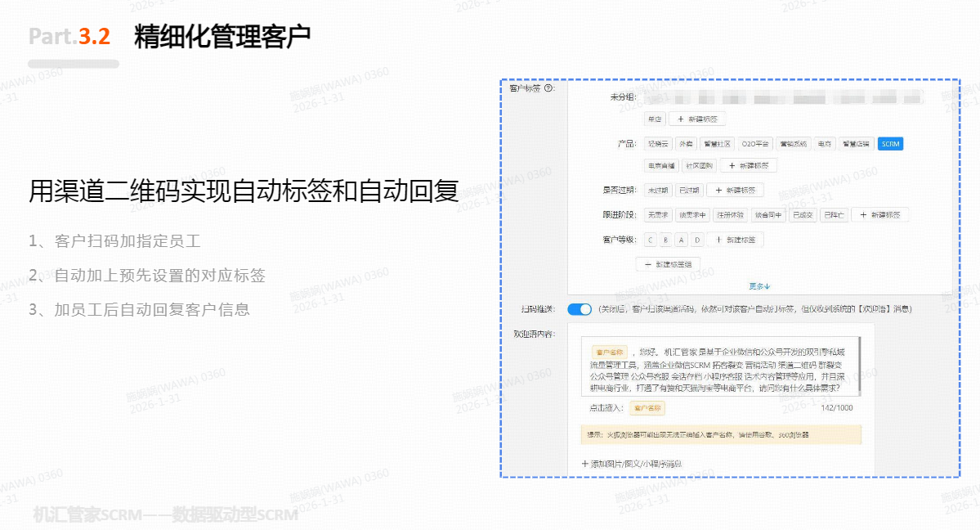Click the 新建标签组 button

coord(668,264)
